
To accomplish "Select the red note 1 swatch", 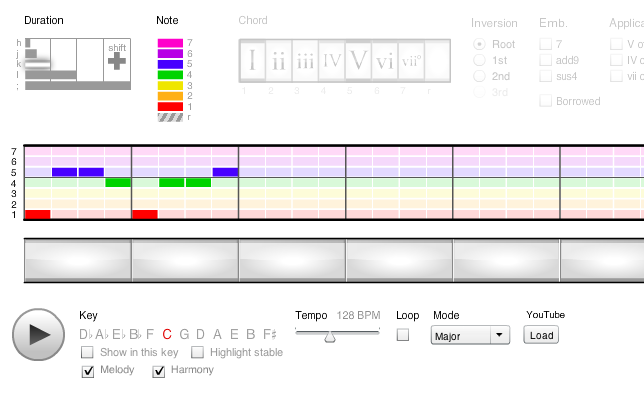I will pos(170,107).
